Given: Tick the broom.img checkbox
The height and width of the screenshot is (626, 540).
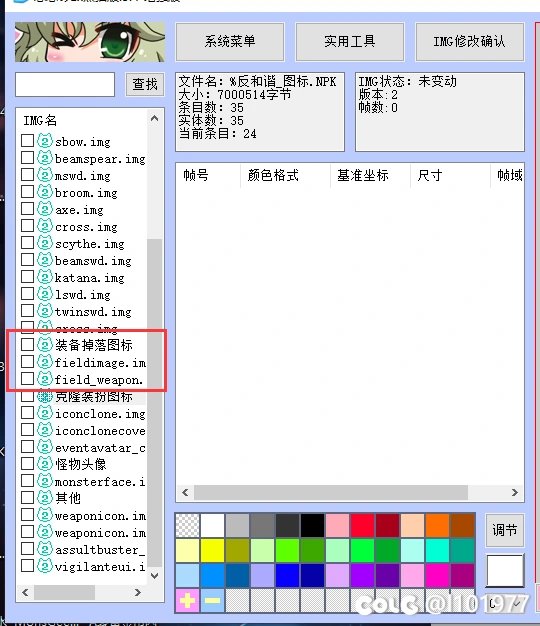Looking at the screenshot, I should 27,192.
